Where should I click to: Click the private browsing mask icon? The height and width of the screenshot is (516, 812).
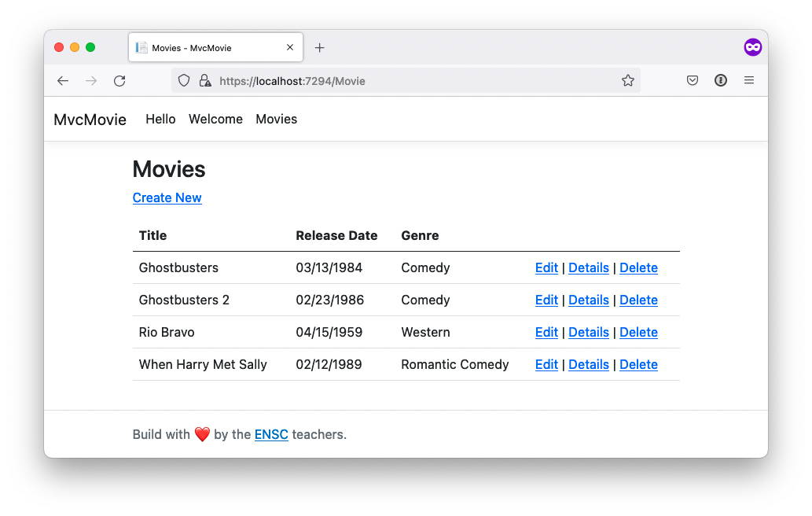752,47
